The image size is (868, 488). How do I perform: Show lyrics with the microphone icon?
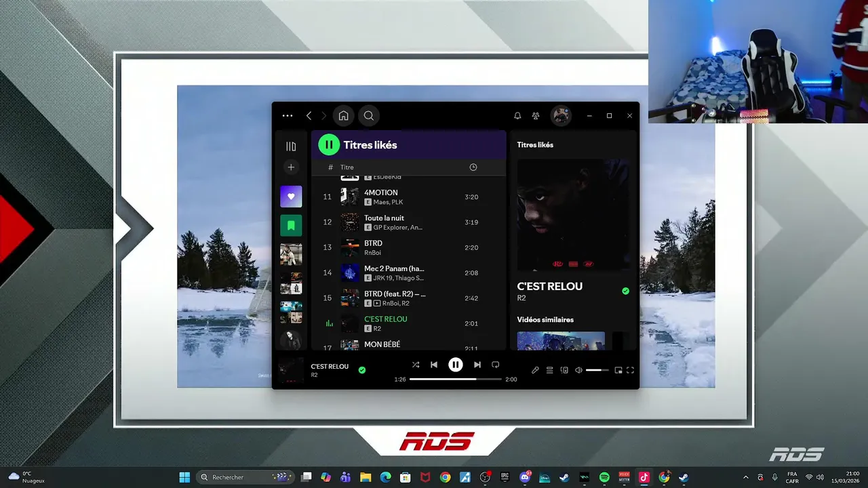coord(535,370)
